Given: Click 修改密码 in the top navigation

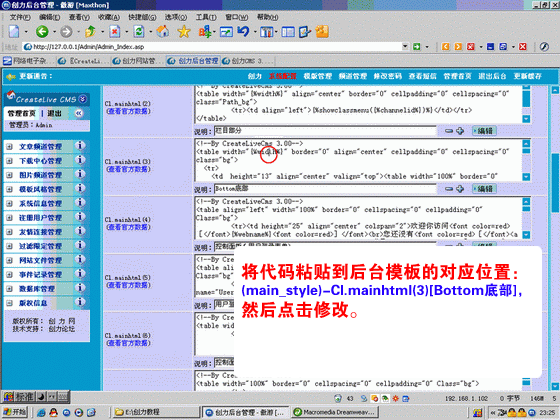Looking at the screenshot, I should coord(388,76).
